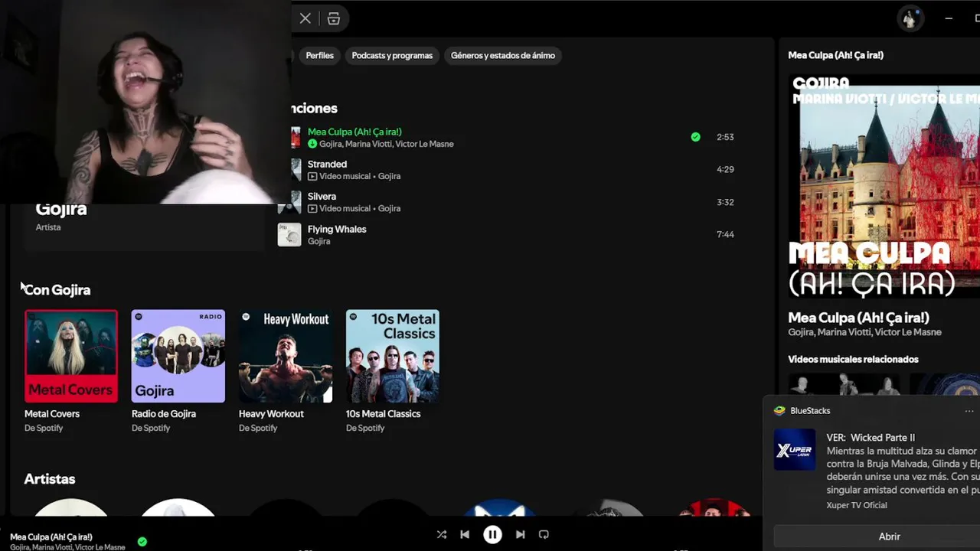Viewport: 980px width, 551px height.
Task: Open the Silvera song row
Action: pos(513,202)
